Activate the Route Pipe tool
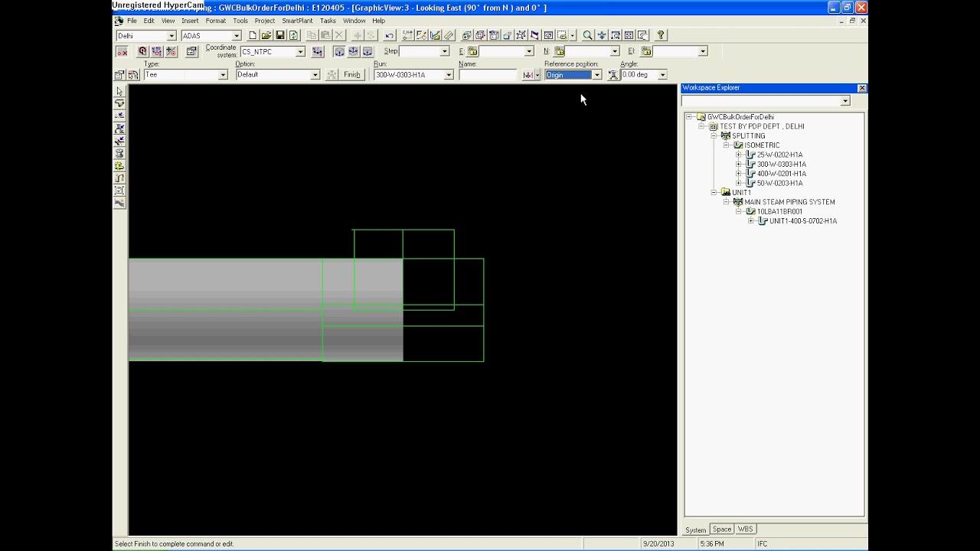 pos(119,103)
